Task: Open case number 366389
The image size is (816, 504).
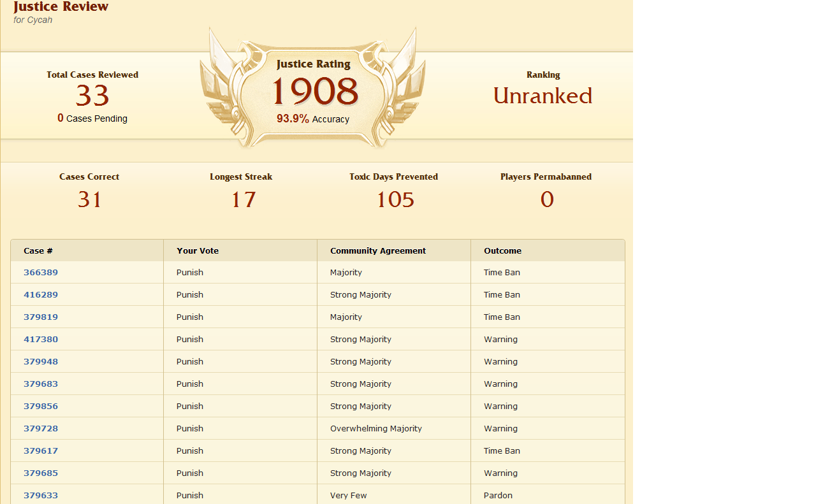Action: tap(41, 272)
